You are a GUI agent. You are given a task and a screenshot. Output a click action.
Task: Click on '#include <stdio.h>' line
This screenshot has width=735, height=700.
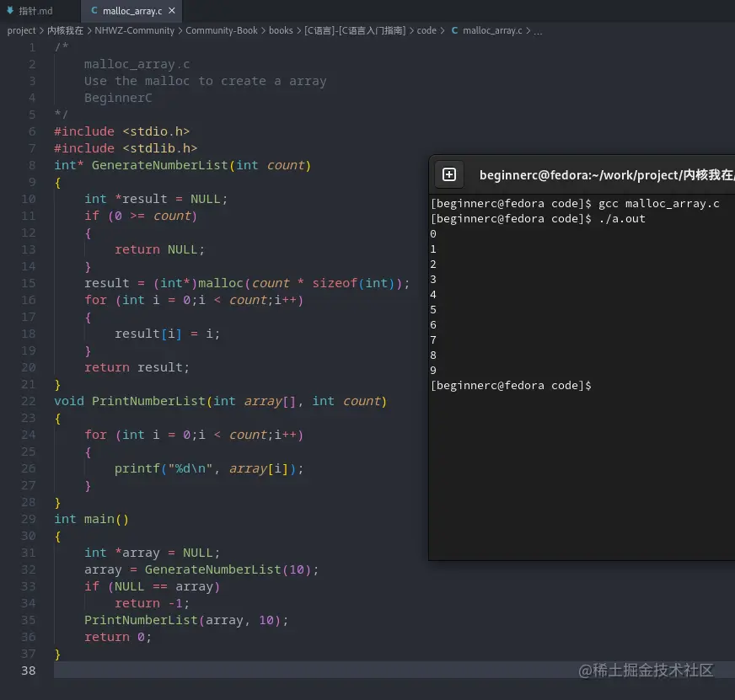click(122, 131)
